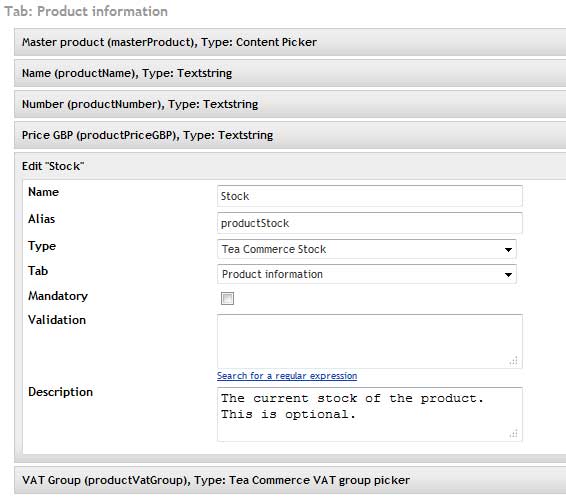Open the Type dropdown showing Tea Commerce Stock
566x501 pixels.
tap(367, 249)
